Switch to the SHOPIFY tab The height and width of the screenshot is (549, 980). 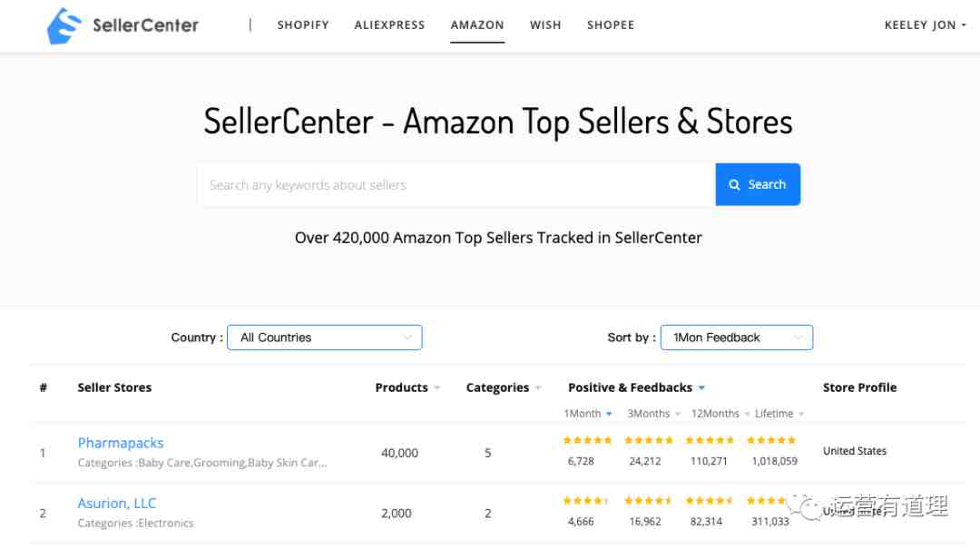303,25
